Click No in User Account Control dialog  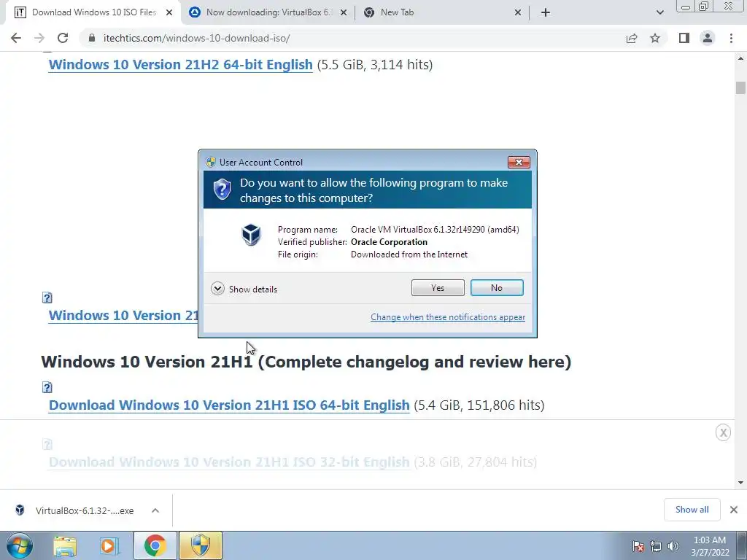[496, 287]
